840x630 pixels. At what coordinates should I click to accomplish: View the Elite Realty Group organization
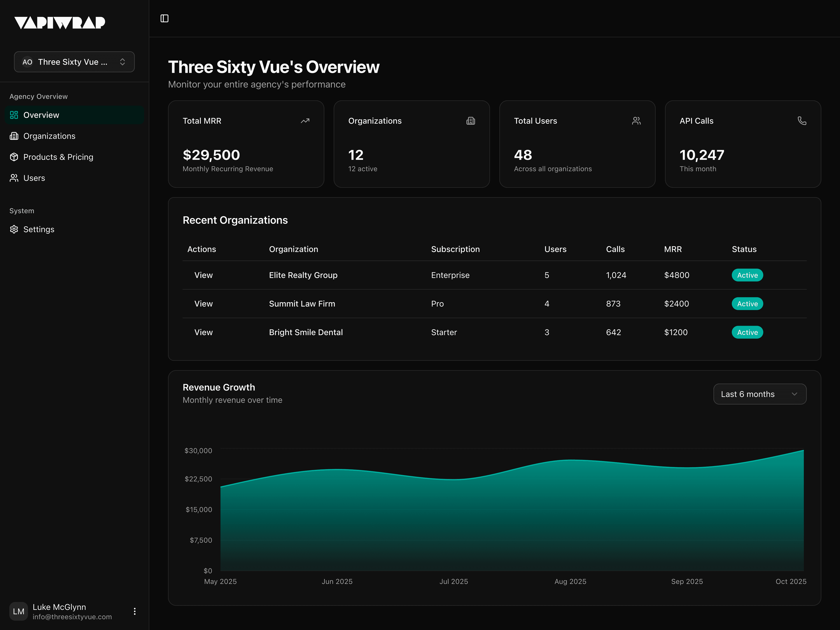point(203,275)
